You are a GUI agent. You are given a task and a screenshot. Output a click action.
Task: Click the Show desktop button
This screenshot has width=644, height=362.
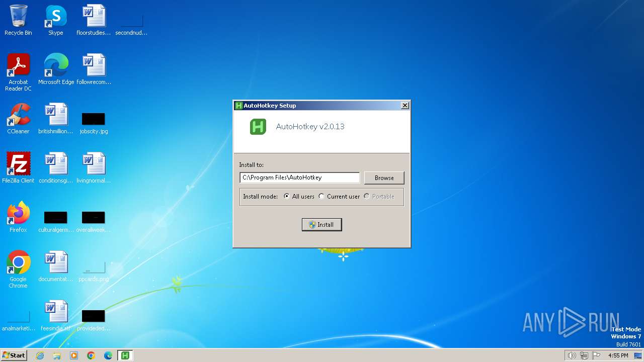click(x=638, y=355)
